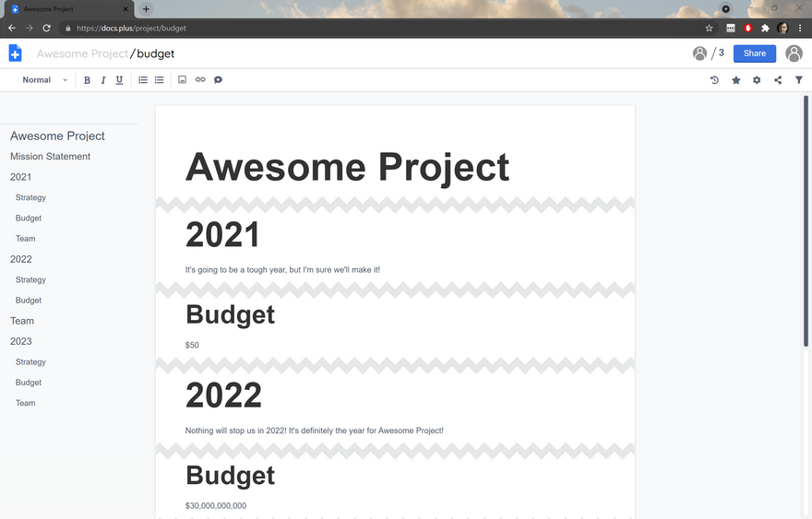
Task: Click the star favorite icon in toolbar
Action: click(735, 80)
